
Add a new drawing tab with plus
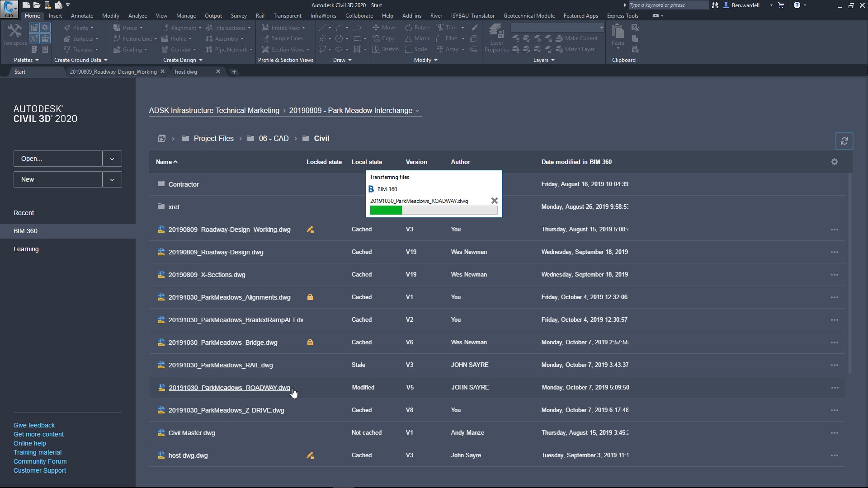pyautogui.click(x=234, y=71)
